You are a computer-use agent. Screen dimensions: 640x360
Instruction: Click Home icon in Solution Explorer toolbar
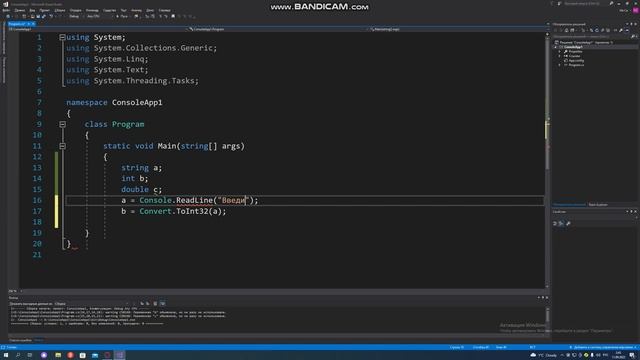[567, 30]
